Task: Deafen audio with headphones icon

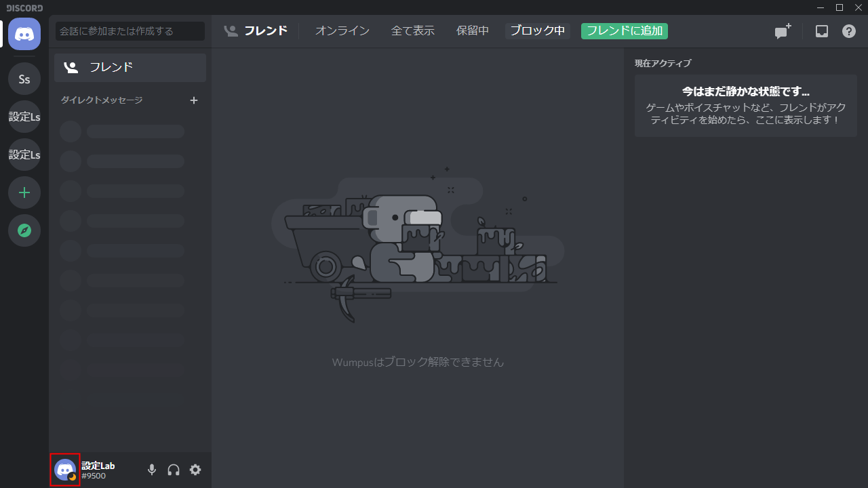Action: (x=174, y=470)
